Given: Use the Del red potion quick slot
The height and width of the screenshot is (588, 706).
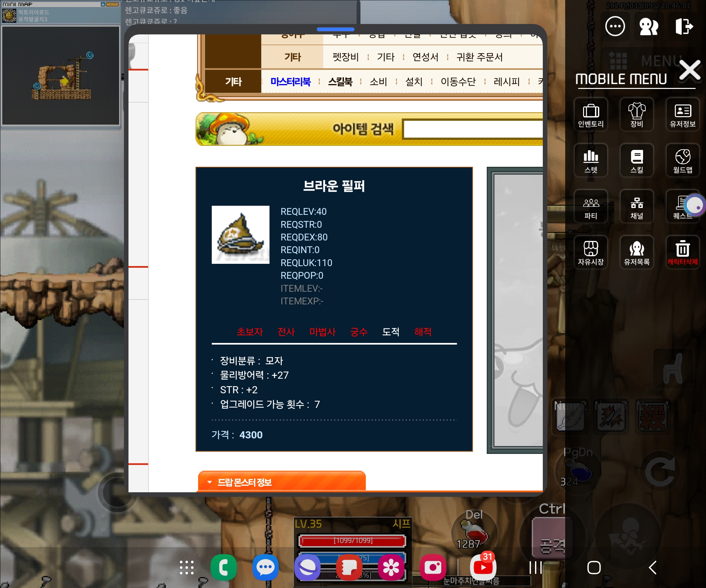Looking at the screenshot, I should (474, 533).
